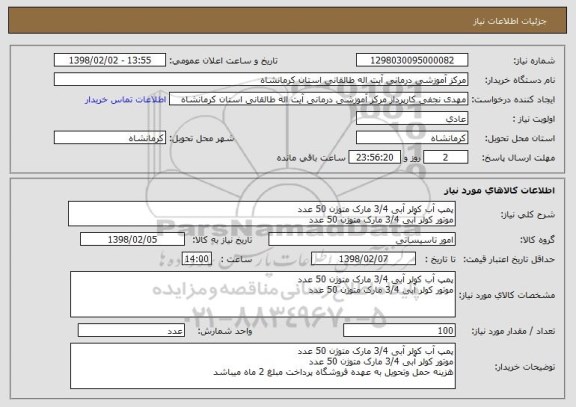Click the label شرح کلی نیاز
576x407 pixels.
(x=528, y=214)
